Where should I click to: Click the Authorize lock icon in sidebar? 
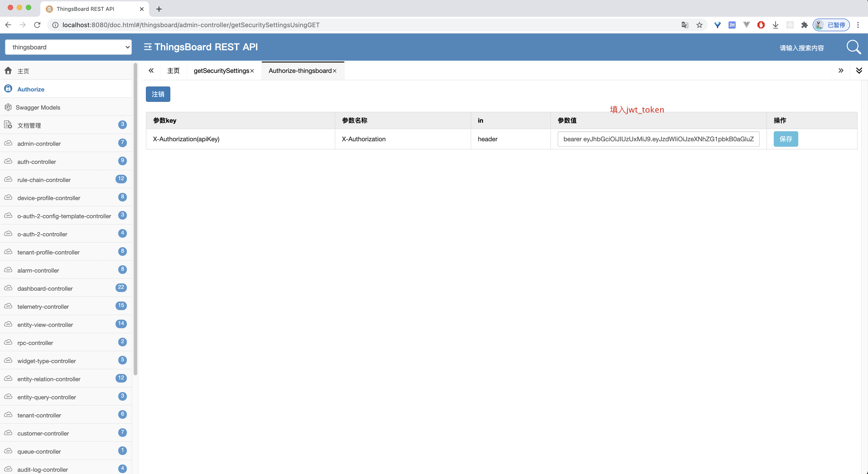click(x=8, y=89)
